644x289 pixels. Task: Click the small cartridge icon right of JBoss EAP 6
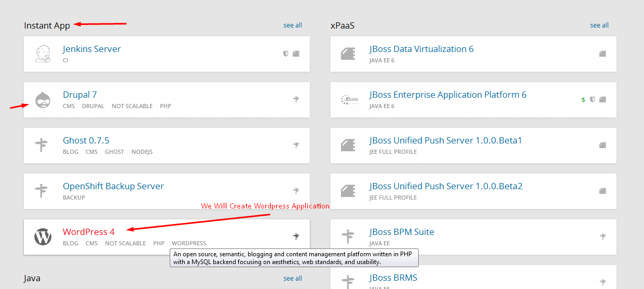(602, 99)
